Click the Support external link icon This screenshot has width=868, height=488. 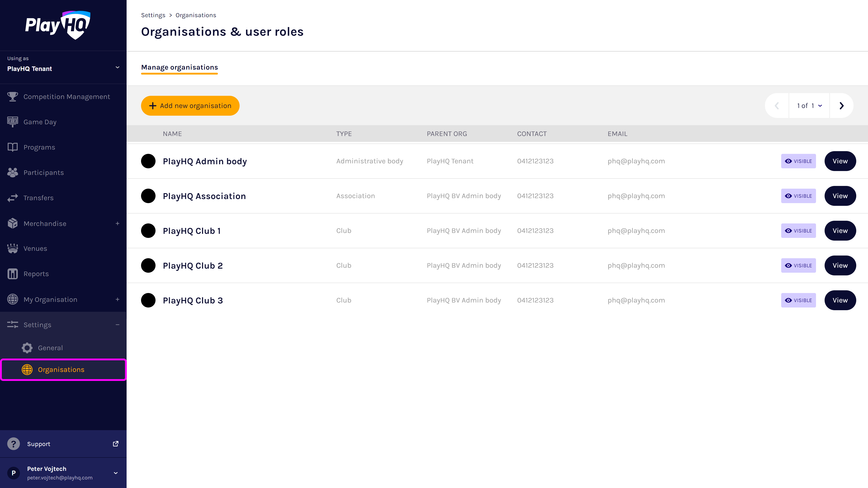(116, 444)
